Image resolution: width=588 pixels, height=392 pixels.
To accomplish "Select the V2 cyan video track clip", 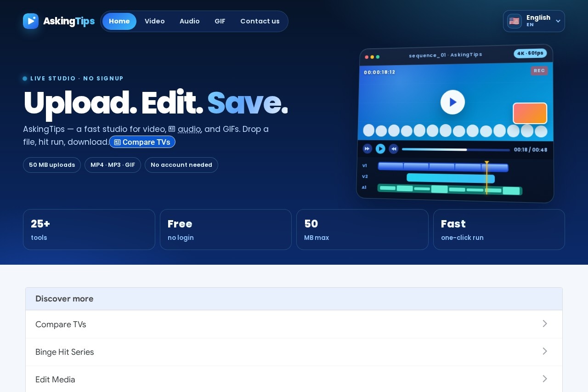I will (x=451, y=178).
